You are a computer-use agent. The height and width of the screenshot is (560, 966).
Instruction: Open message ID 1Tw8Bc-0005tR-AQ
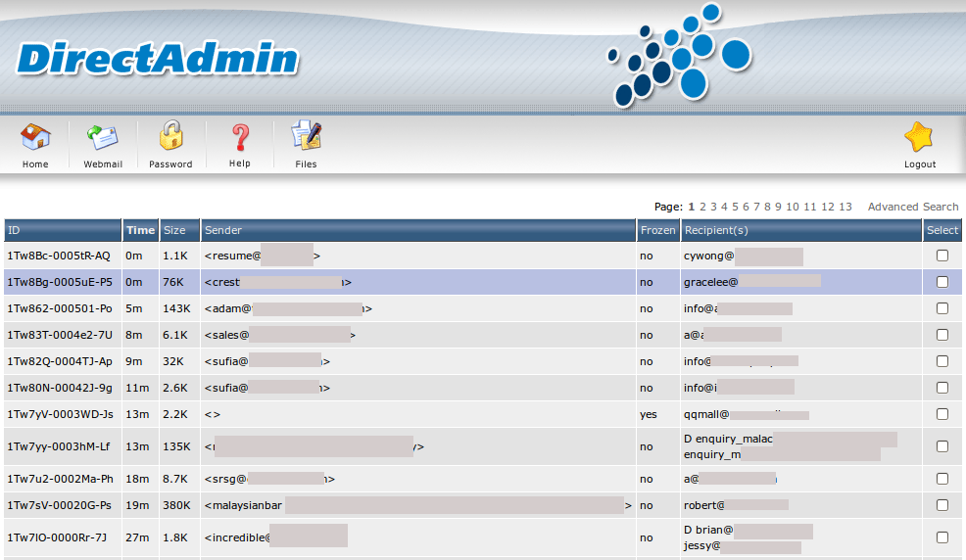59,256
